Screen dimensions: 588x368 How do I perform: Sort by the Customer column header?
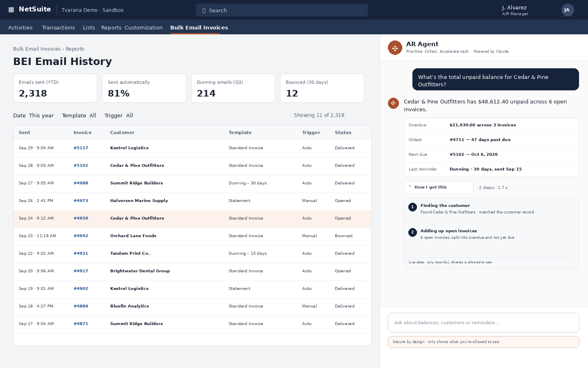point(122,132)
